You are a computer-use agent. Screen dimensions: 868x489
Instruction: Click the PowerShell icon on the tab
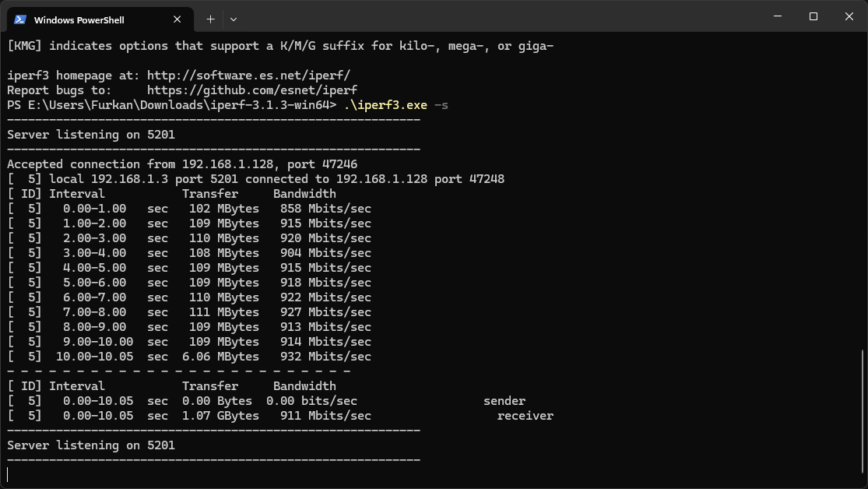click(x=20, y=19)
